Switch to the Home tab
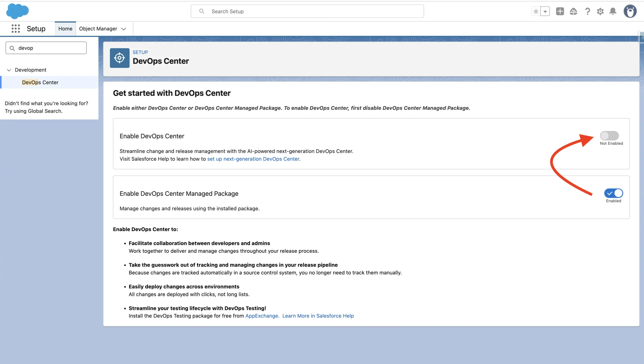The width and height of the screenshot is (644, 364). pos(65,29)
